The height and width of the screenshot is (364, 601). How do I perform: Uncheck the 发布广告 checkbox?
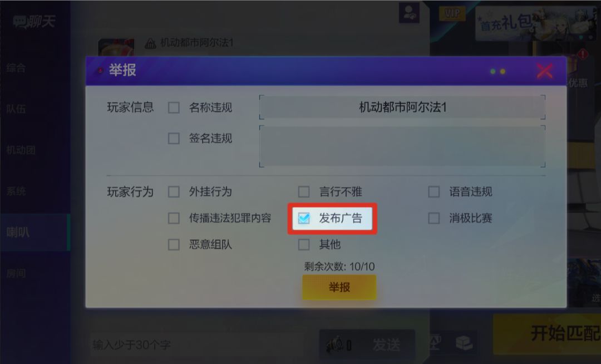pos(304,218)
